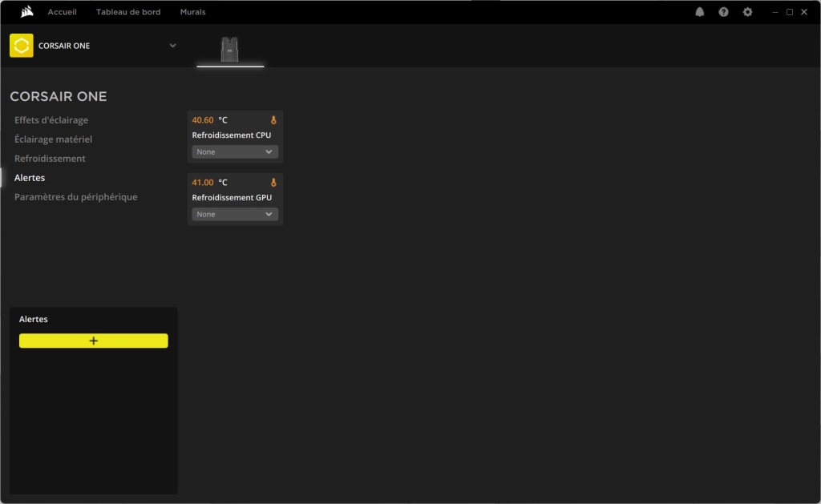Select the Corsair One tower thumbnail

point(230,49)
